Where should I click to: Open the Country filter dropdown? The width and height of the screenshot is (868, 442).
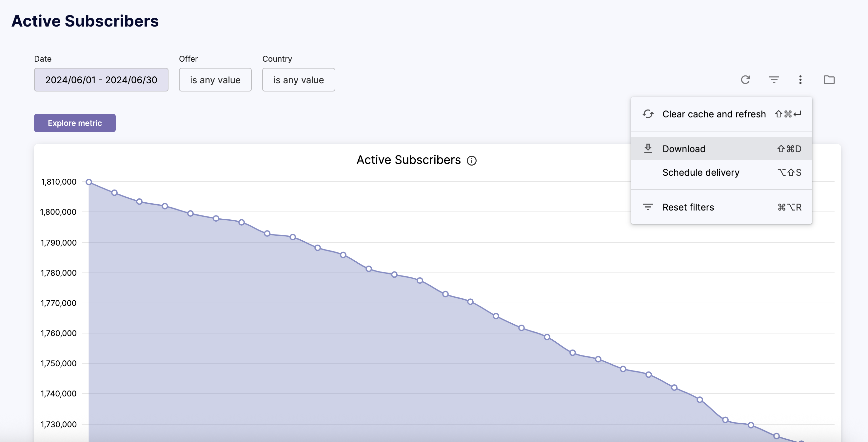tap(299, 80)
